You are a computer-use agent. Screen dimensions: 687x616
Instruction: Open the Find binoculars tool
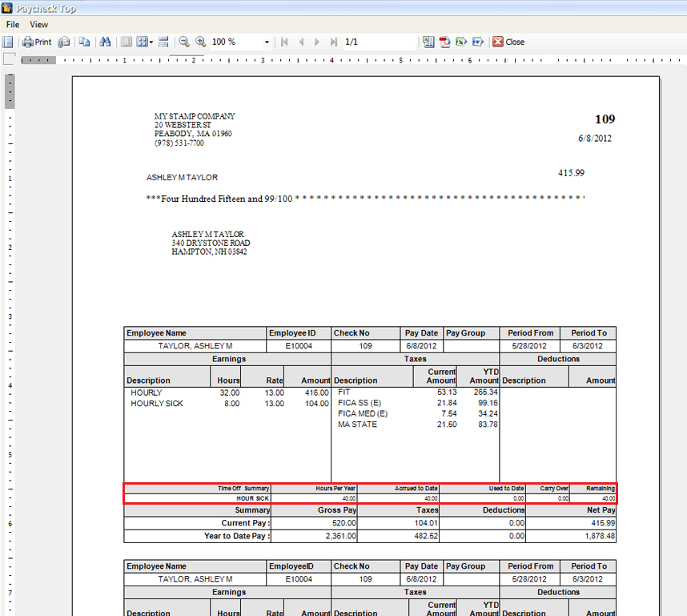[105, 42]
